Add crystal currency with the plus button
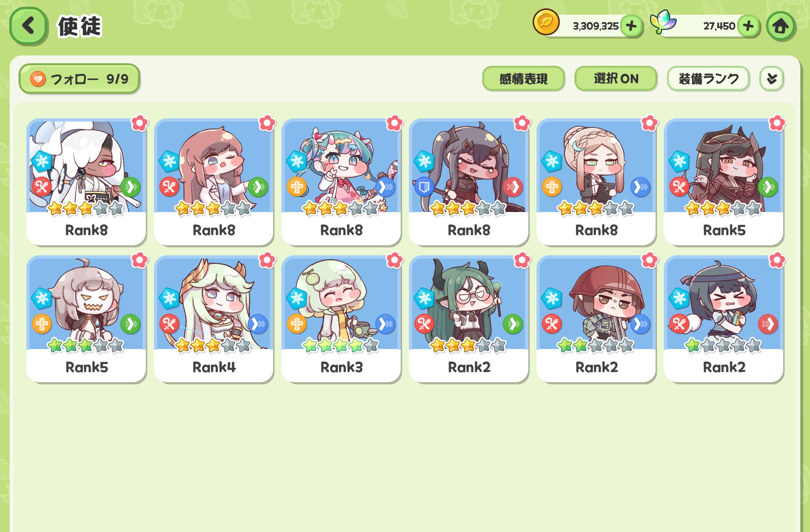 pos(748,26)
